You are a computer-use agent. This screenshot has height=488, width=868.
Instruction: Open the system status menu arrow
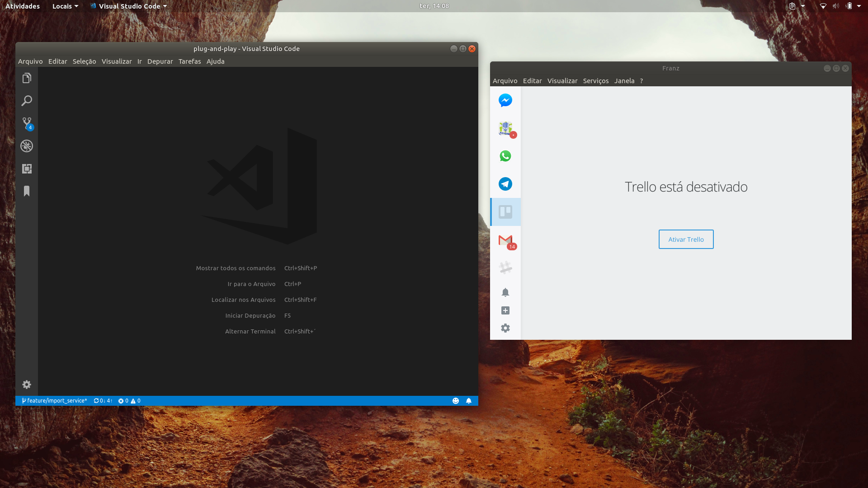(x=859, y=6)
